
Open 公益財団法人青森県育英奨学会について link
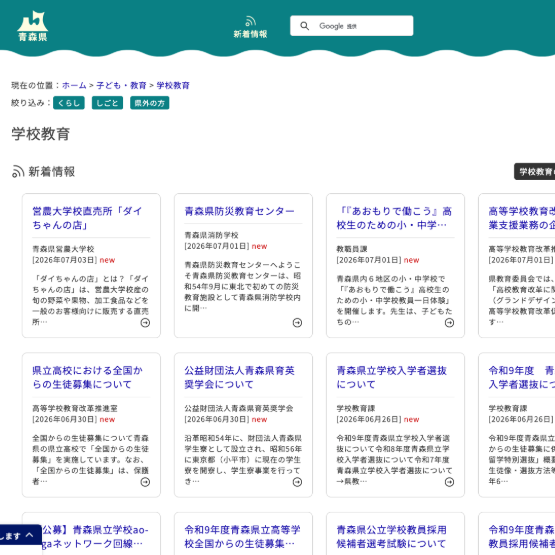tap(239, 377)
